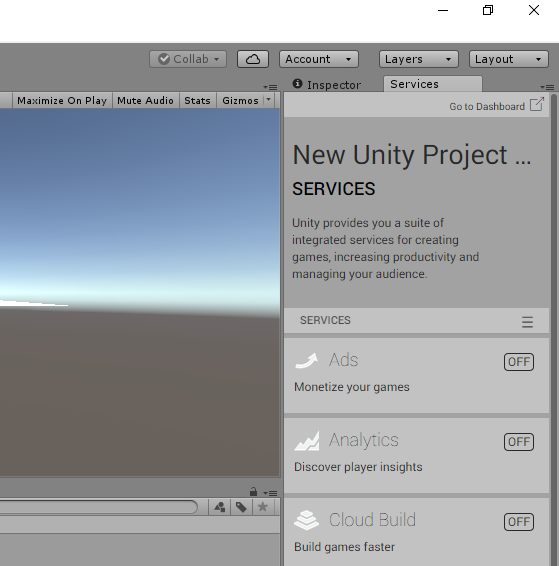The height and width of the screenshot is (566, 559).
Task: Open Search by Type filter icon
Action: pos(220,507)
